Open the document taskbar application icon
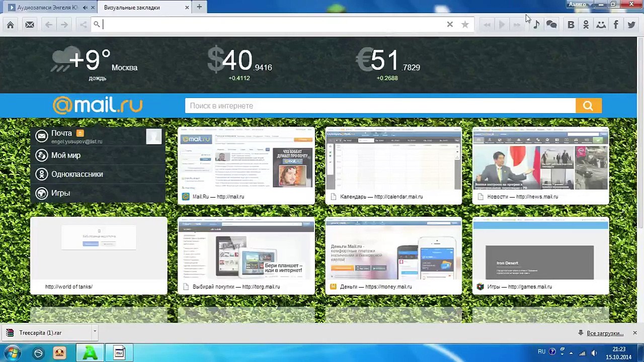This screenshot has width=644, height=362. pyautogui.click(x=119, y=353)
